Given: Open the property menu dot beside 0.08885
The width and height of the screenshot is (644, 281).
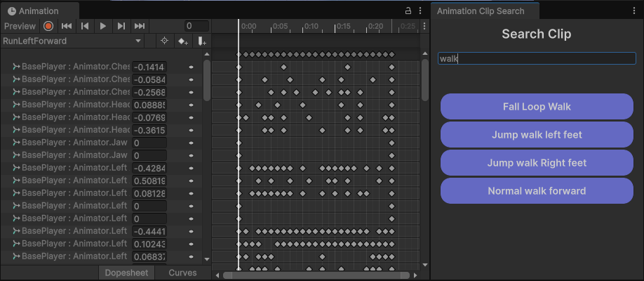Looking at the screenshot, I should tap(191, 105).
